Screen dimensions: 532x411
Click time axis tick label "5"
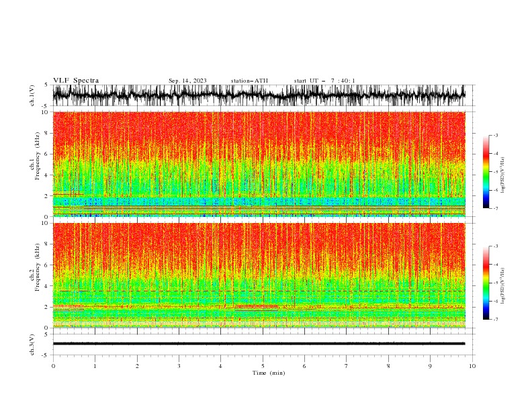(x=263, y=366)
